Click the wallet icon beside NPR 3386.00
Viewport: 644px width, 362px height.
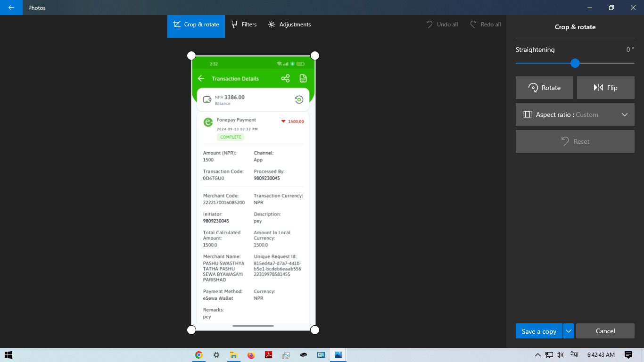[x=207, y=99]
